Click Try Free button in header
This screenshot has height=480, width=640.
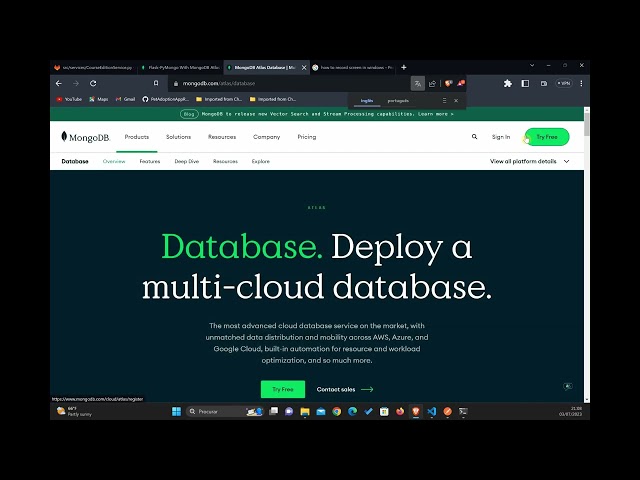click(547, 137)
